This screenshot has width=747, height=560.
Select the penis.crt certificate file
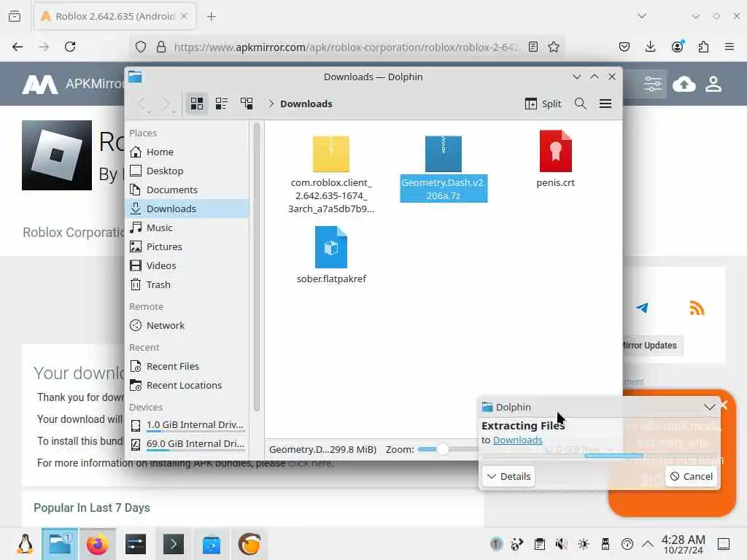(555, 159)
